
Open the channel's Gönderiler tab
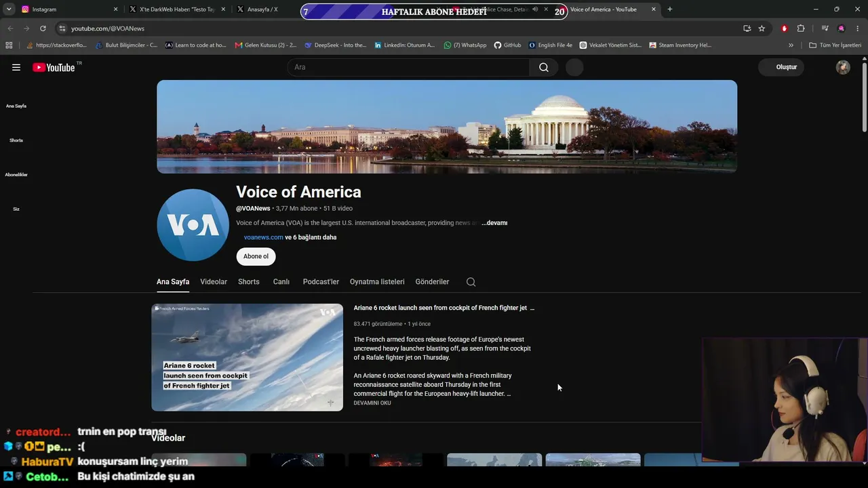point(433,282)
